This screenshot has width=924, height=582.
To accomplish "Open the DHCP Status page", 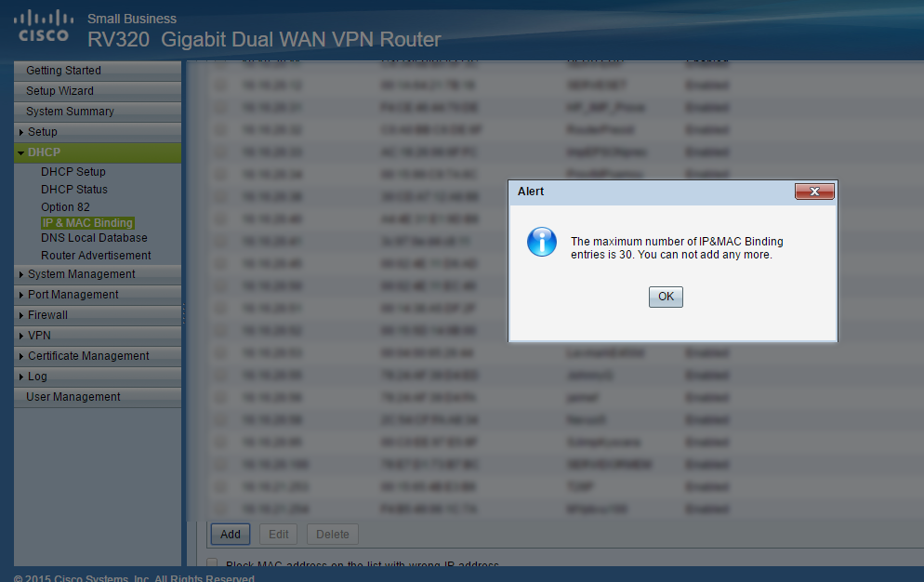I will click(74, 190).
